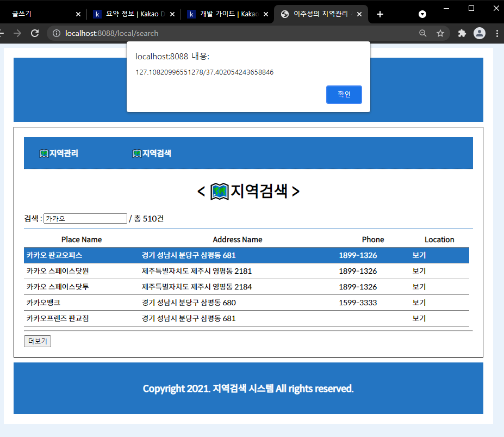
Task: Select the 카카오 스페이스닷투 place name
Action: 58,287
